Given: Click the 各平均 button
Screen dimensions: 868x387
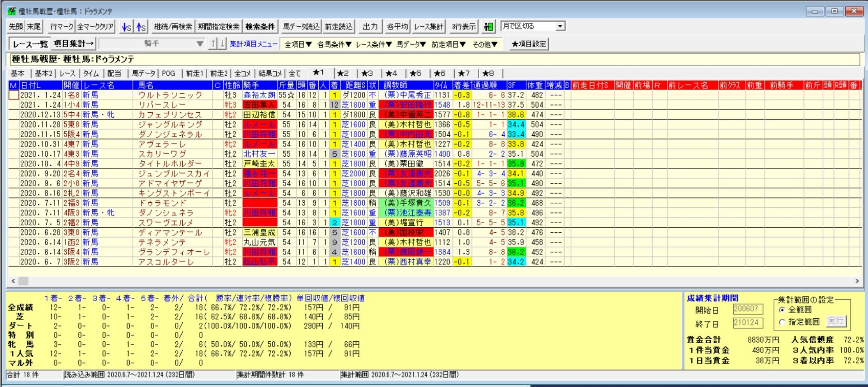Looking at the screenshot, I should tap(397, 27).
